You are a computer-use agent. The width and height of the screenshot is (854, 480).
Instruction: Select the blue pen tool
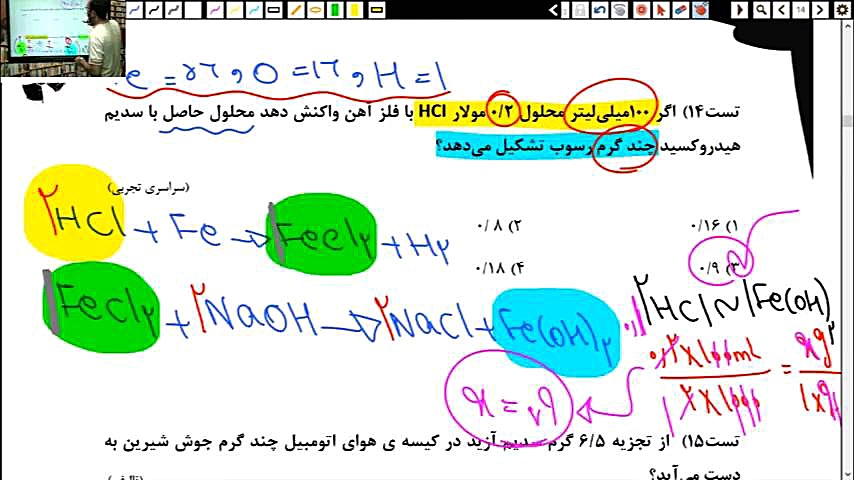click(x=135, y=10)
